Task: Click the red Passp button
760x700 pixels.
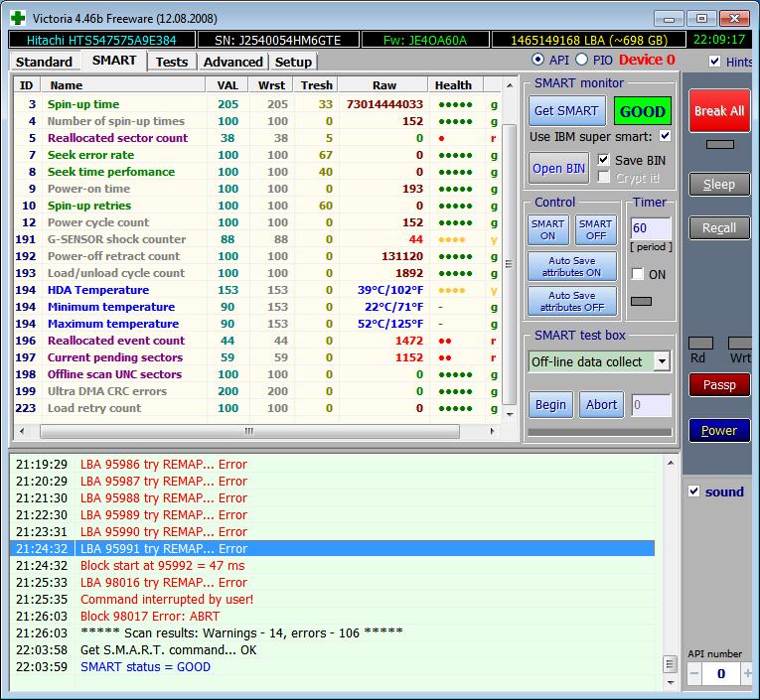Action: (x=719, y=385)
